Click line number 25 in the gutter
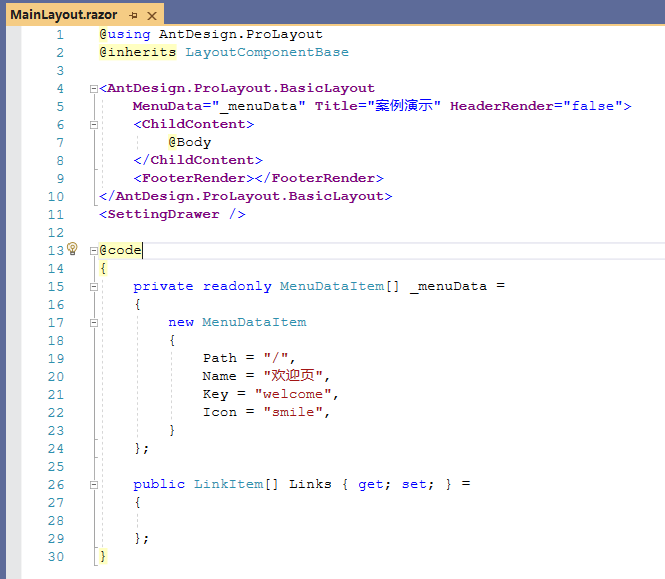 [x=56, y=467]
